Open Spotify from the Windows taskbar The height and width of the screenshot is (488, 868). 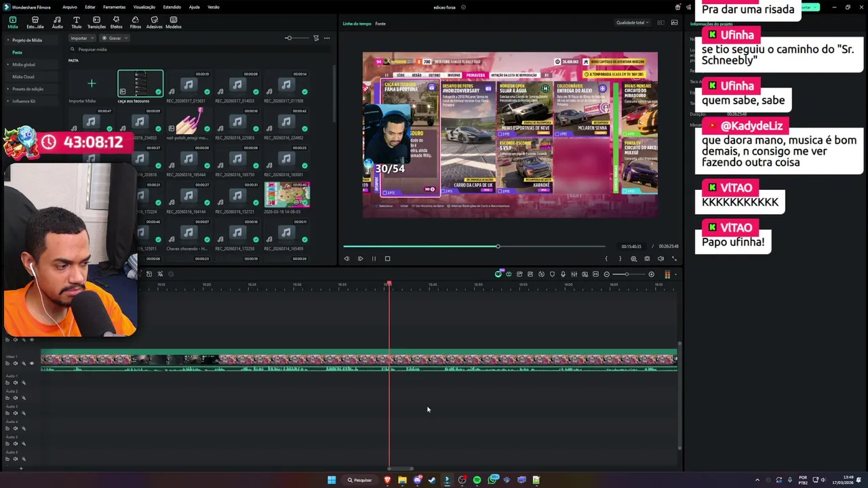[x=477, y=480]
